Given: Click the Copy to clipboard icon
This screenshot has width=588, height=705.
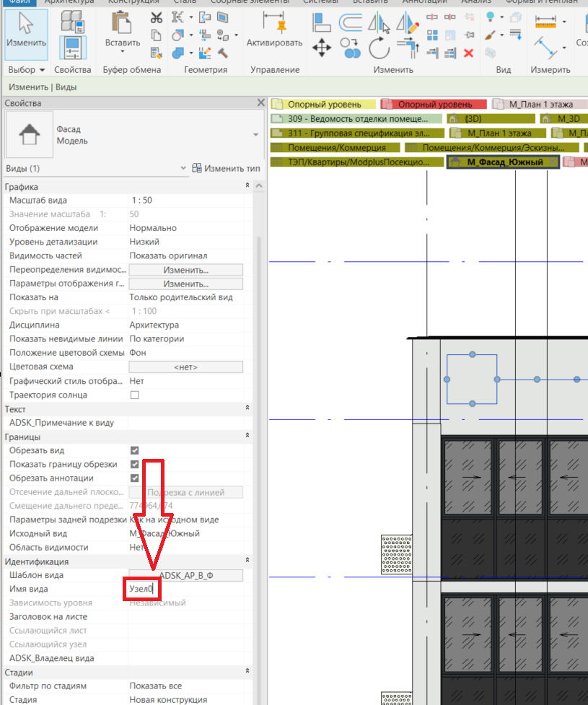Looking at the screenshot, I should pos(156,35).
